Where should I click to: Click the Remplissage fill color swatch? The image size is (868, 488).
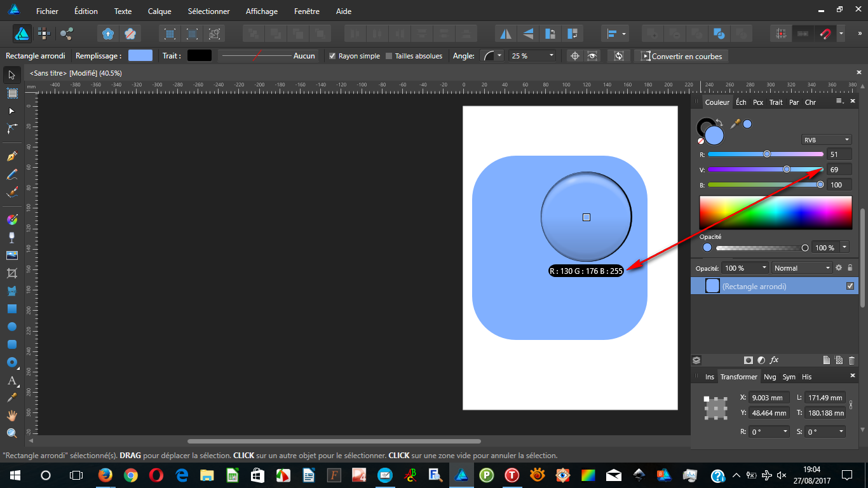tap(140, 56)
